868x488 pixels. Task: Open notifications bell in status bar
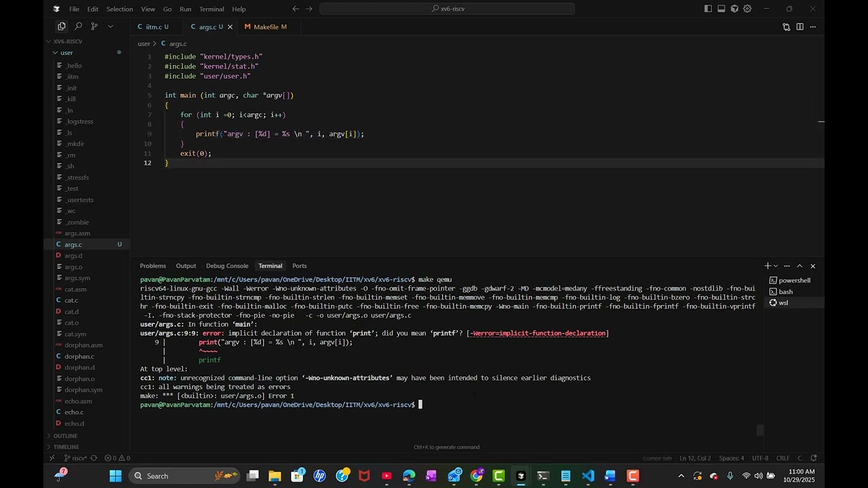pos(814,458)
